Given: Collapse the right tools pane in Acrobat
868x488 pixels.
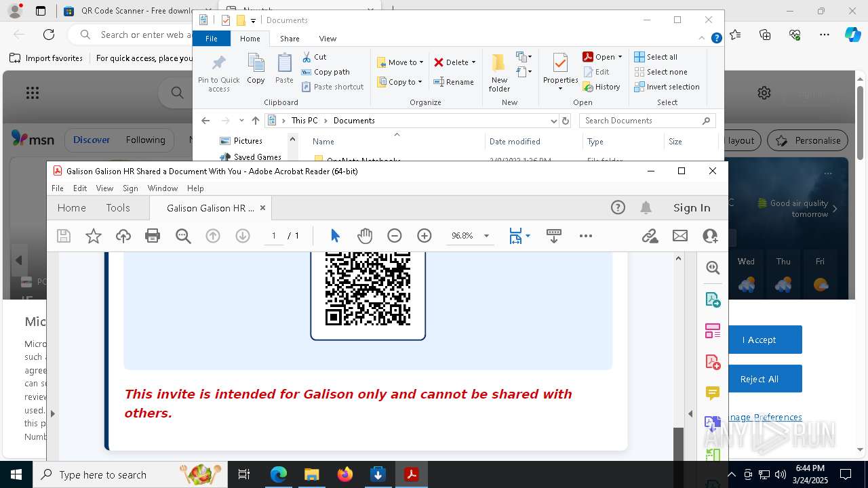Looking at the screenshot, I should (x=690, y=413).
